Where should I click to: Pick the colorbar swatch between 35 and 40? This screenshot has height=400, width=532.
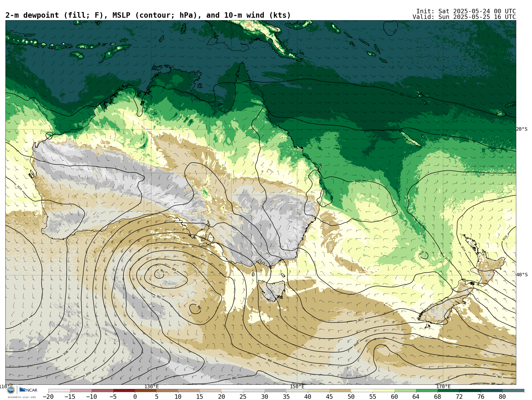click(x=297, y=391)
